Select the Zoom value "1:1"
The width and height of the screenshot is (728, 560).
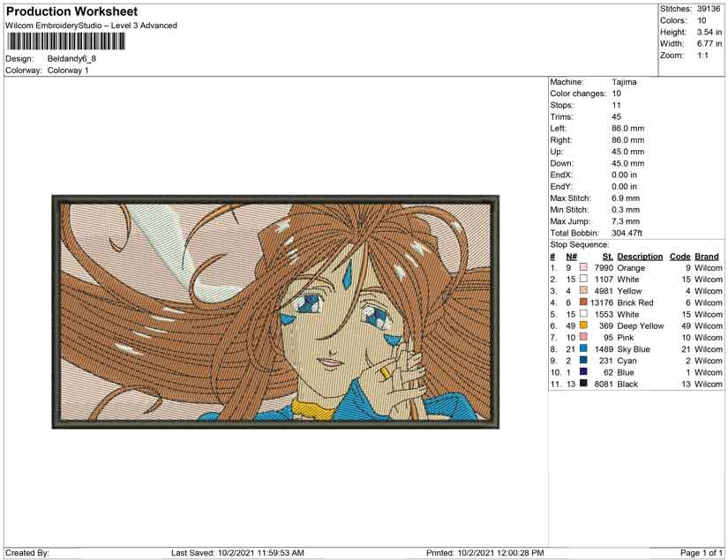[703, 56]
